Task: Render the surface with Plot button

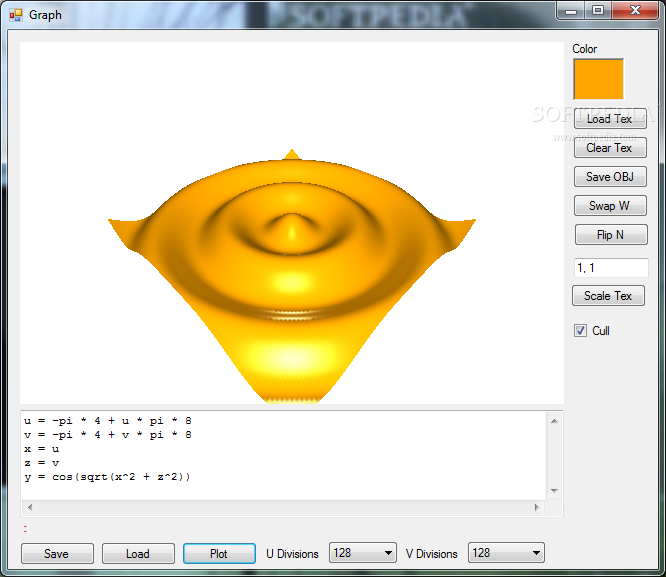Action: pyautogui.click(x=219, y=554)
